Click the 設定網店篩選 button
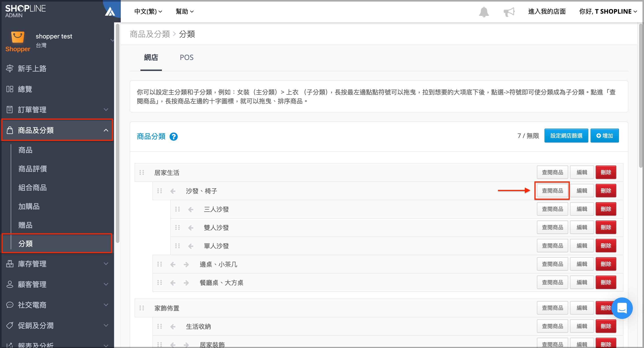The width and height of the screenshot is (644, 348). click(x=566, y=136)
